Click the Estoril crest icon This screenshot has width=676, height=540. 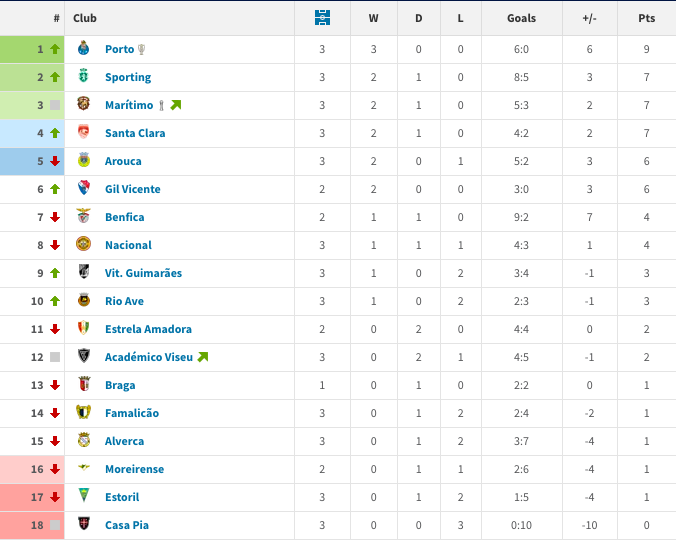[84, 496]
